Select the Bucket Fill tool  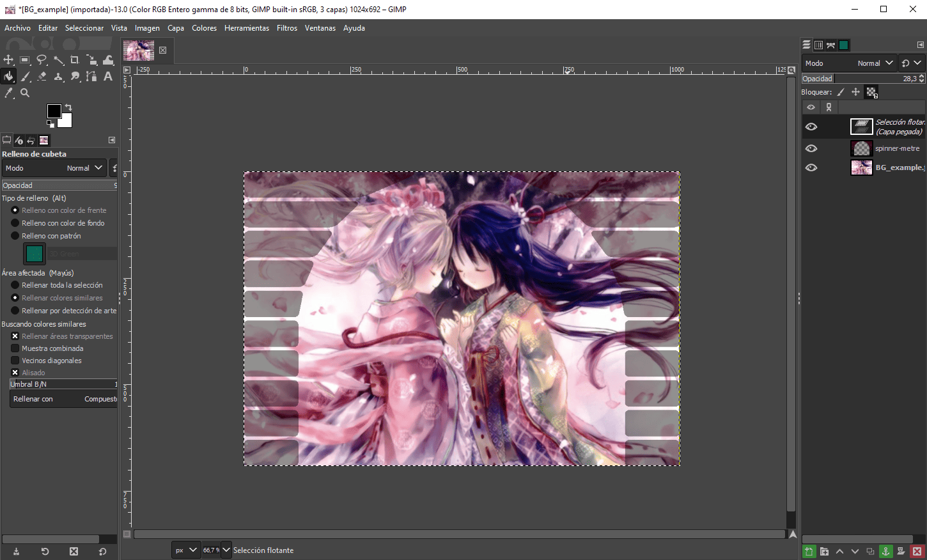tap(8, 77)
